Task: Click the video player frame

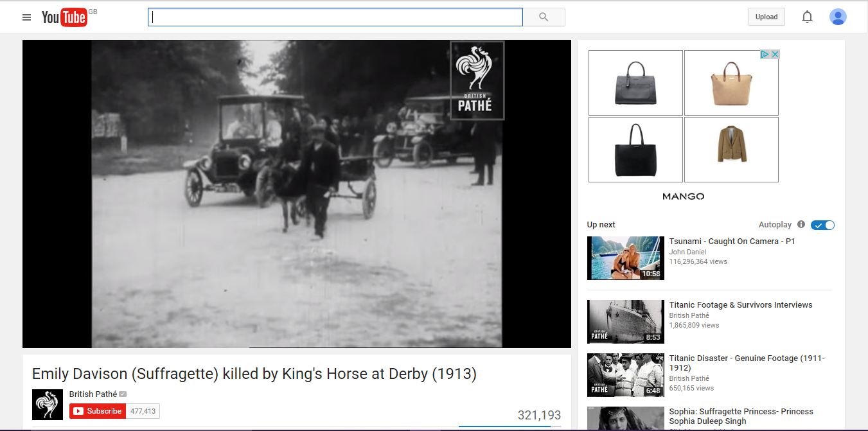Action: (297, 194)
